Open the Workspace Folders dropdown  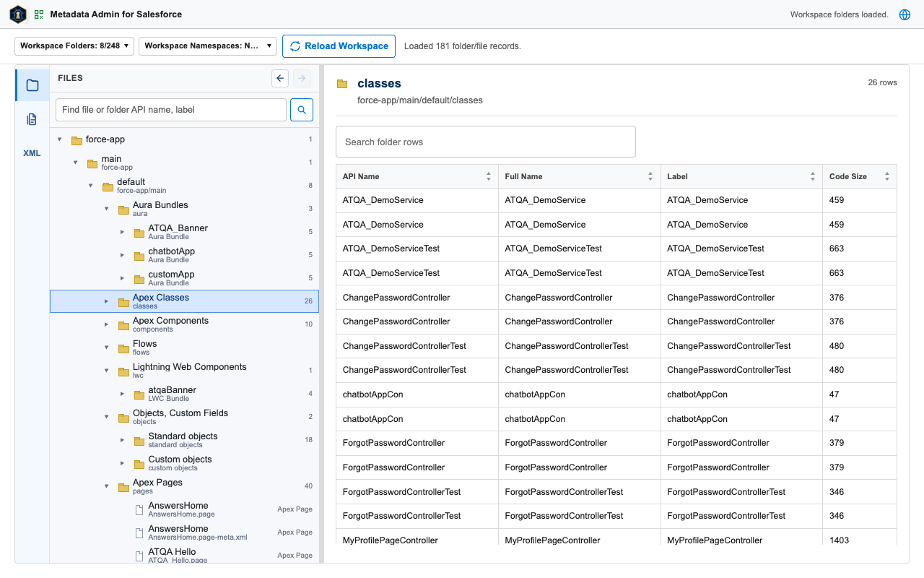coord(74,46)
